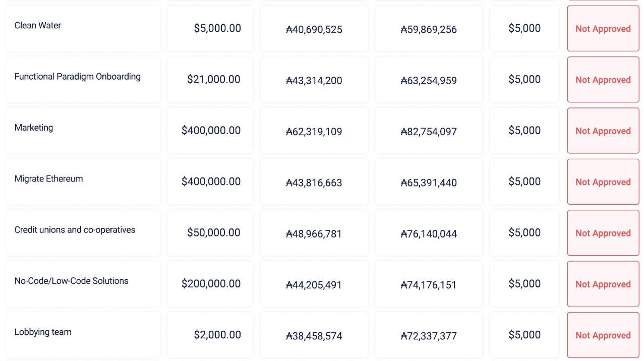
Task: Click the ₳48,966,781 vote value
Action: 314,234
